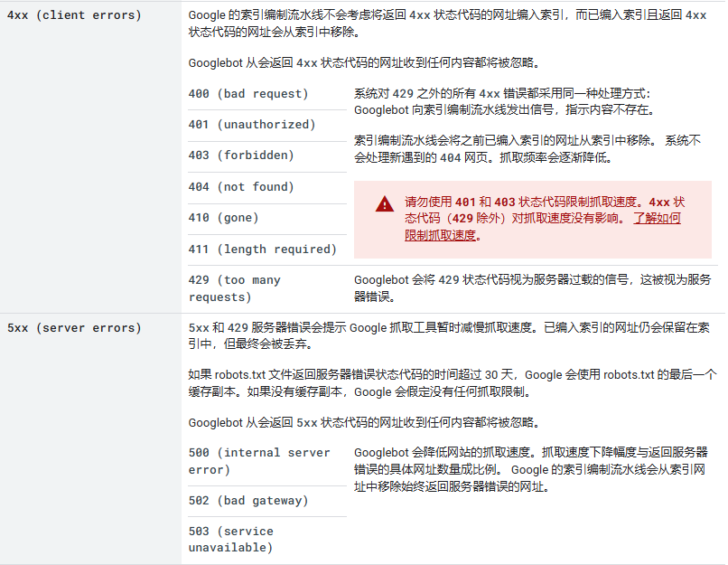The image size is (728, 565).
Task: Select the "400 (bad request)" status cell
Action: (x=248, y=94)
